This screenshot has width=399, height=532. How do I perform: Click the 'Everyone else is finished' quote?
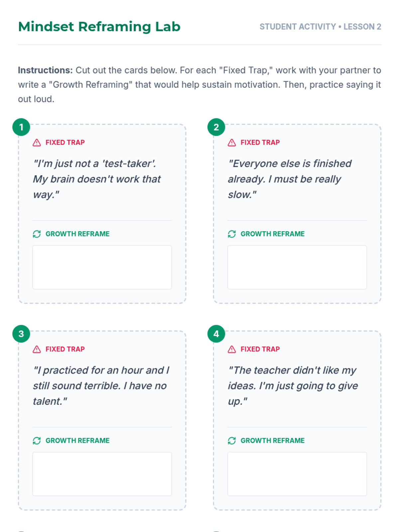click(x=289, y=179)
